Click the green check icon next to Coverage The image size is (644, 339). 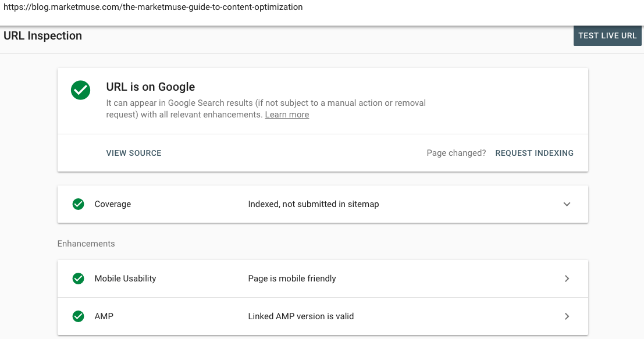pos(78,204)
